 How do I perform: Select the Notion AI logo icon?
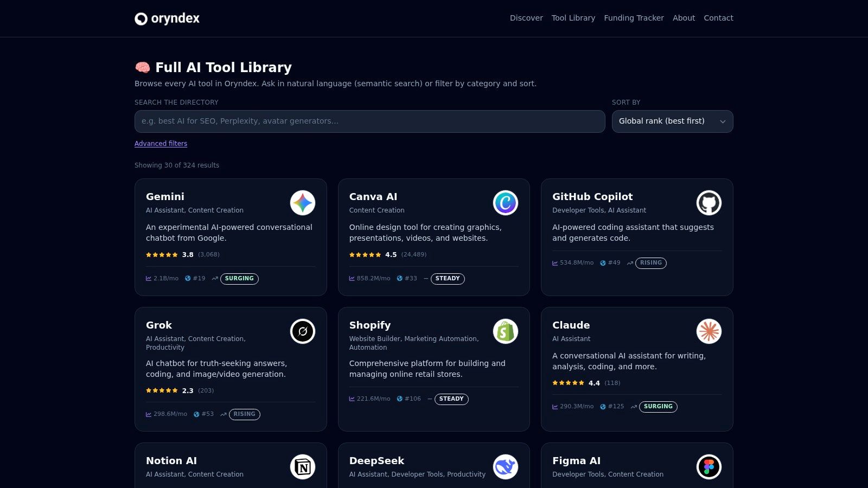pyautogui.click(x=303, y=467)
